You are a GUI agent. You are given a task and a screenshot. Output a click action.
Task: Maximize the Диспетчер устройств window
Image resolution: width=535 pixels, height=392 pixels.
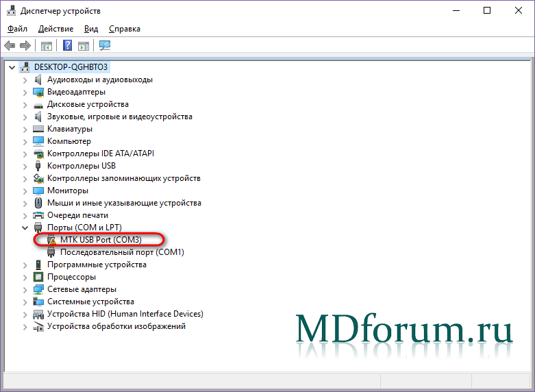[487, 10]
